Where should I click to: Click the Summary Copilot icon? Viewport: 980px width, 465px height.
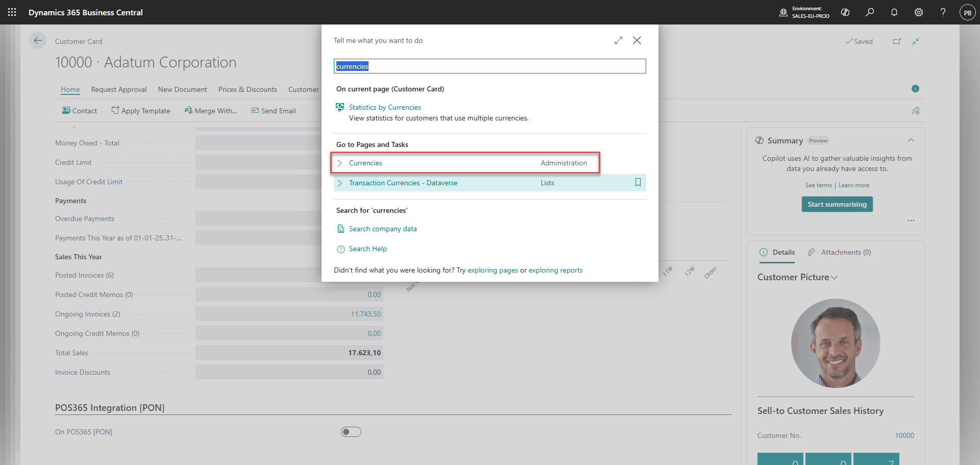point(759,140)
